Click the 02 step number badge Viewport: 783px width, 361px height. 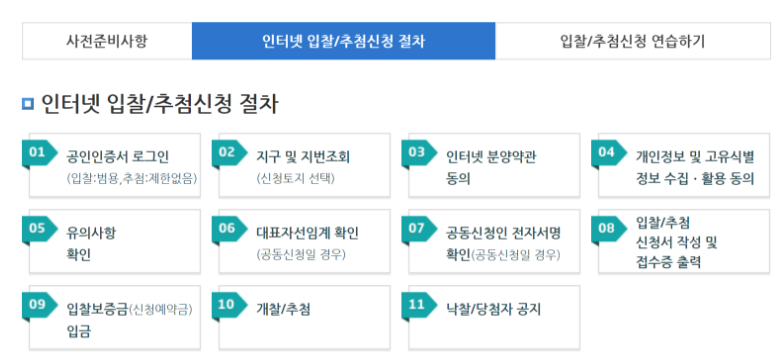pos(230,152)
